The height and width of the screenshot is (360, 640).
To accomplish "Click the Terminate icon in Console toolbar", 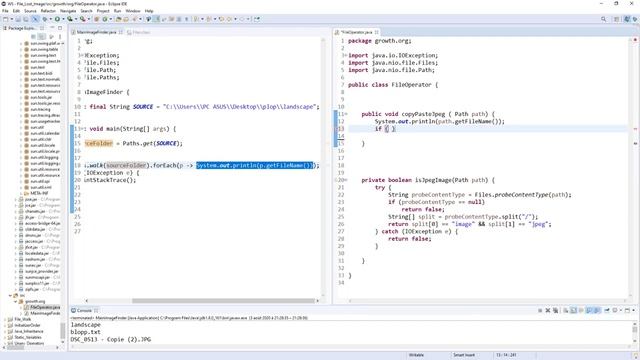I will [x=540, y=310].
